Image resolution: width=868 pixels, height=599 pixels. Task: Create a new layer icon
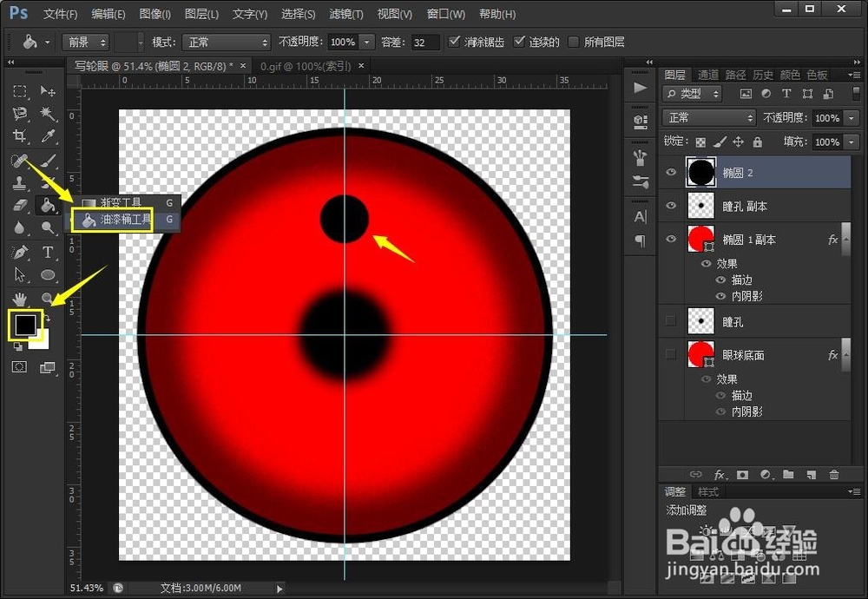tap(811, 475)
